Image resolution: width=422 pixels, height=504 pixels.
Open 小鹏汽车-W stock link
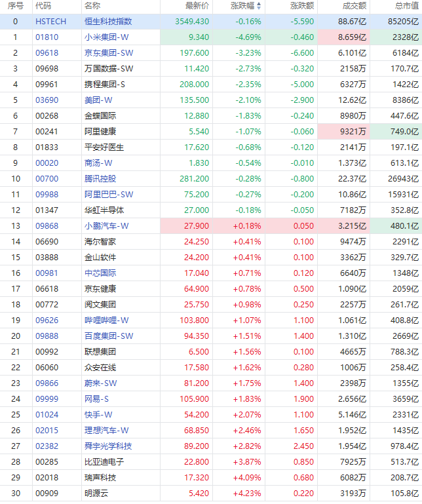tap(106, 226)
